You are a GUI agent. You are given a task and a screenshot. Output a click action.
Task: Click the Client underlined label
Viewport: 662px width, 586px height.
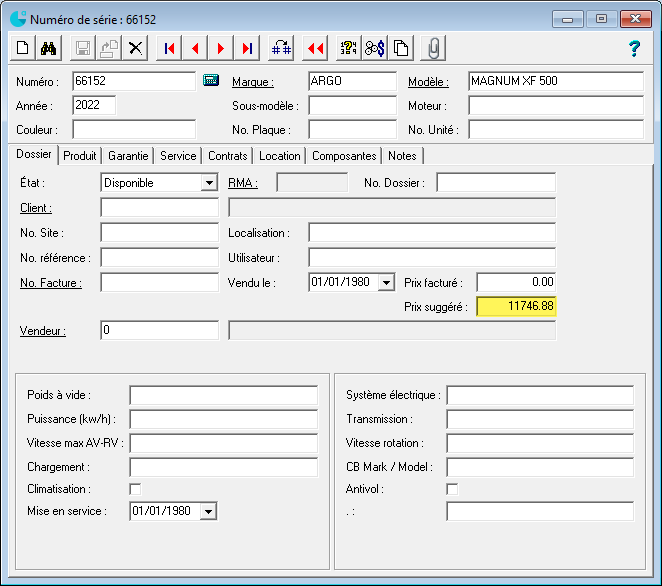[x=36, y=208]
